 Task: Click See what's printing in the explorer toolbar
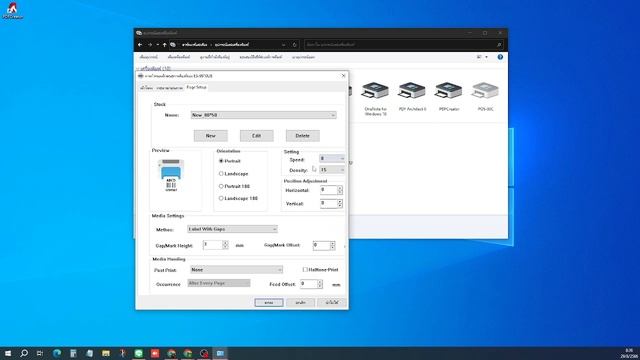click(x=215, y=57)
